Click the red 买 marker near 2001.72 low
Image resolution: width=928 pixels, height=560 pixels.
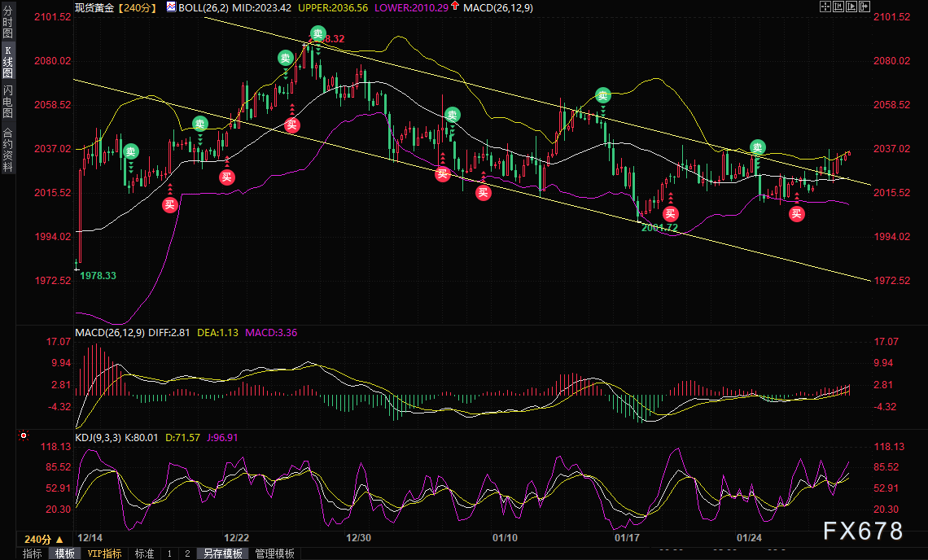(x=670, y=214)
